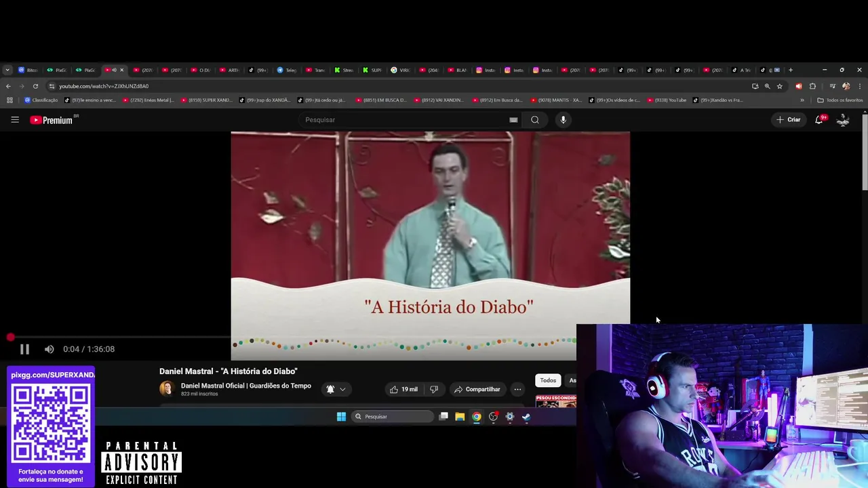Open the YouTube account avatar menu
The width and height of the screenshot is (868, 488).
click(843, 120)
